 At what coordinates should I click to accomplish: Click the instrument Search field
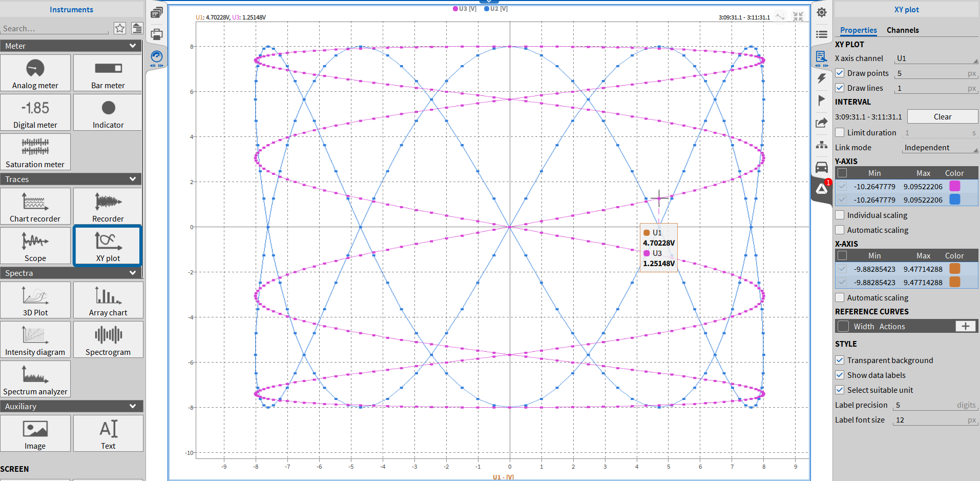click(55, 29)
